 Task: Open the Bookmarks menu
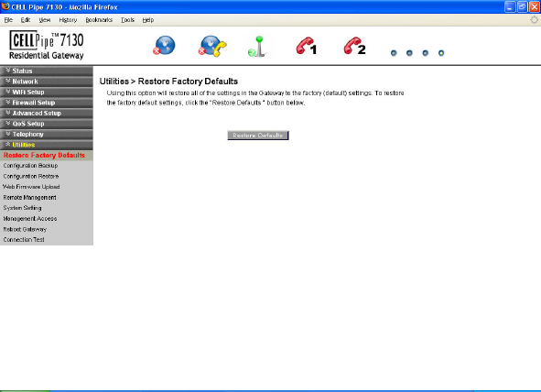coord(99,20)
